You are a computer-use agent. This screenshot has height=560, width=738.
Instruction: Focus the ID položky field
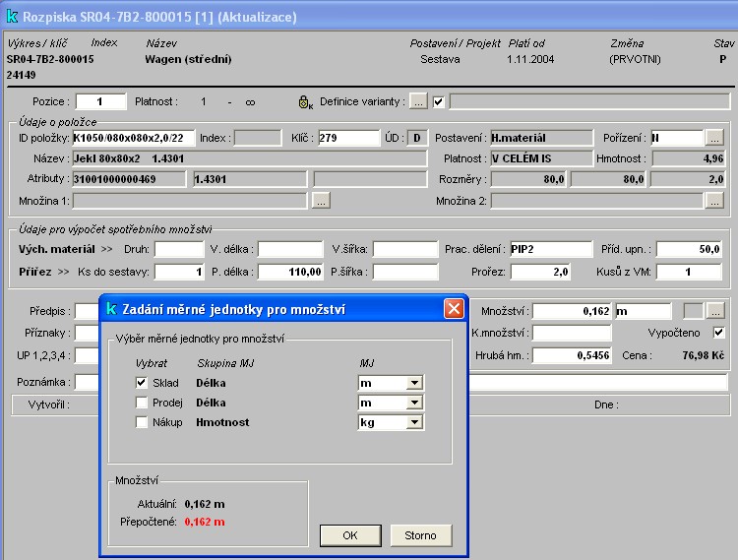[133, 138]
